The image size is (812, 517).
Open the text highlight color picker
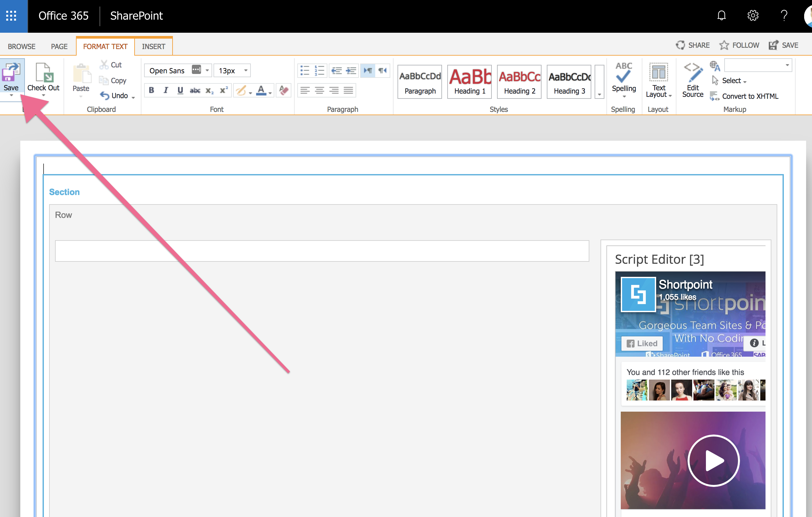click(241, 90)
